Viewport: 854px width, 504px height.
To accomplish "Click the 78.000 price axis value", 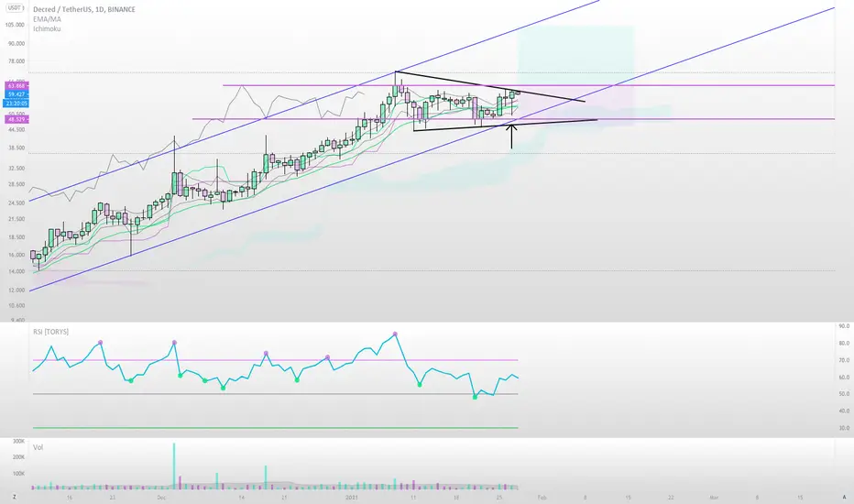I will click(x=16, y=61).
